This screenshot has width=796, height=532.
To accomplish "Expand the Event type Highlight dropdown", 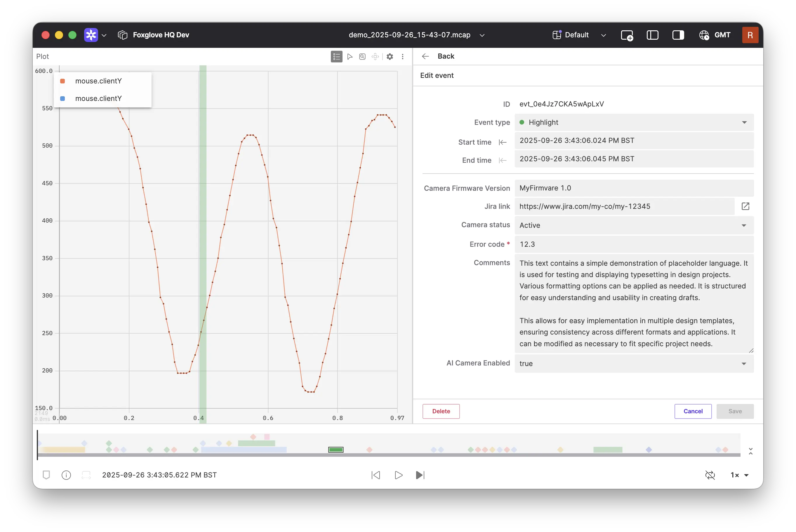I will click(634, 123).
